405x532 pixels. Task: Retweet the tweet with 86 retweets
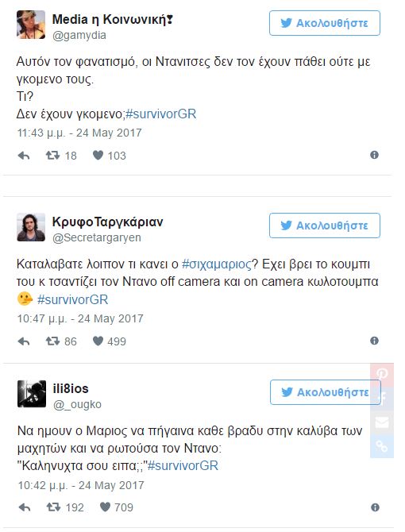click(x=53, y=341)
